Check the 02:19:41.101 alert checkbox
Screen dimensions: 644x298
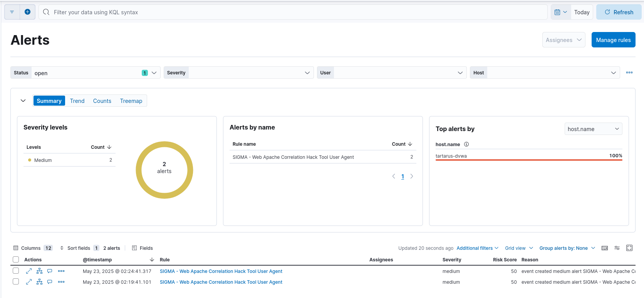(x=16, y=281)
